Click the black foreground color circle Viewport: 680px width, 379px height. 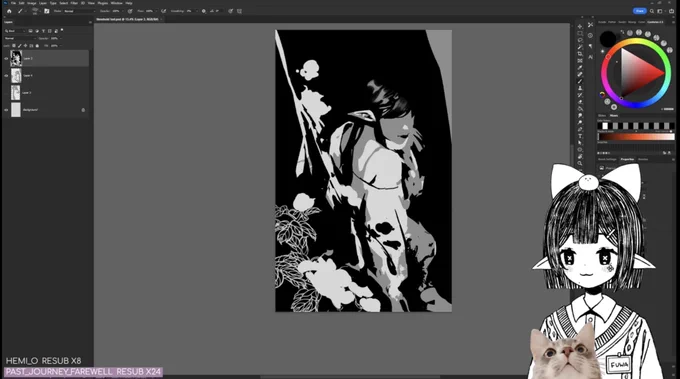[608, 39]
